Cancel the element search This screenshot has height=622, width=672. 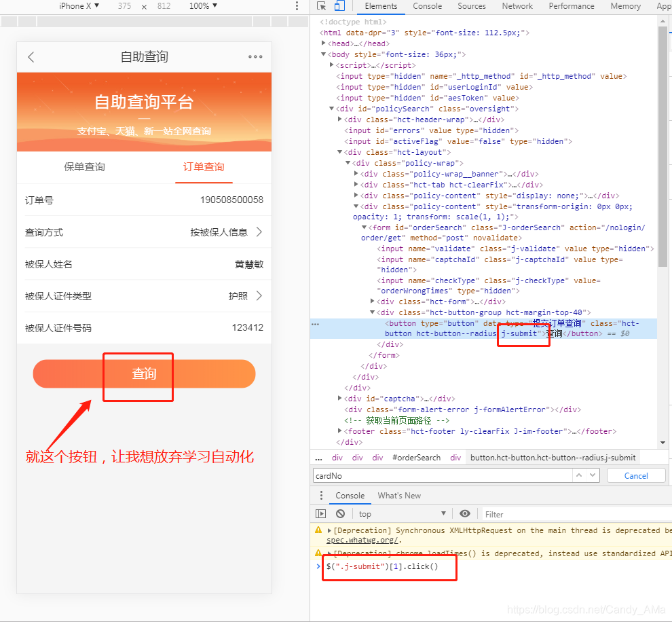[636, 475]
